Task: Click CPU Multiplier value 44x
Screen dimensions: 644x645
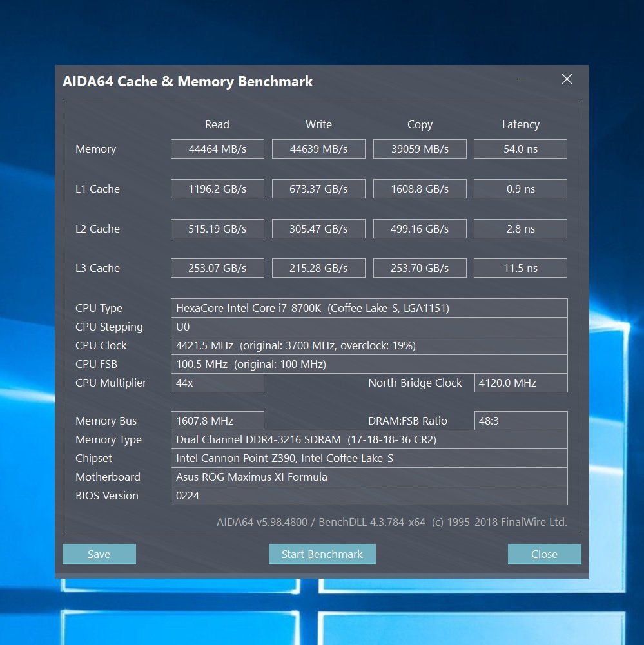Action: click(x=217, y=383)
